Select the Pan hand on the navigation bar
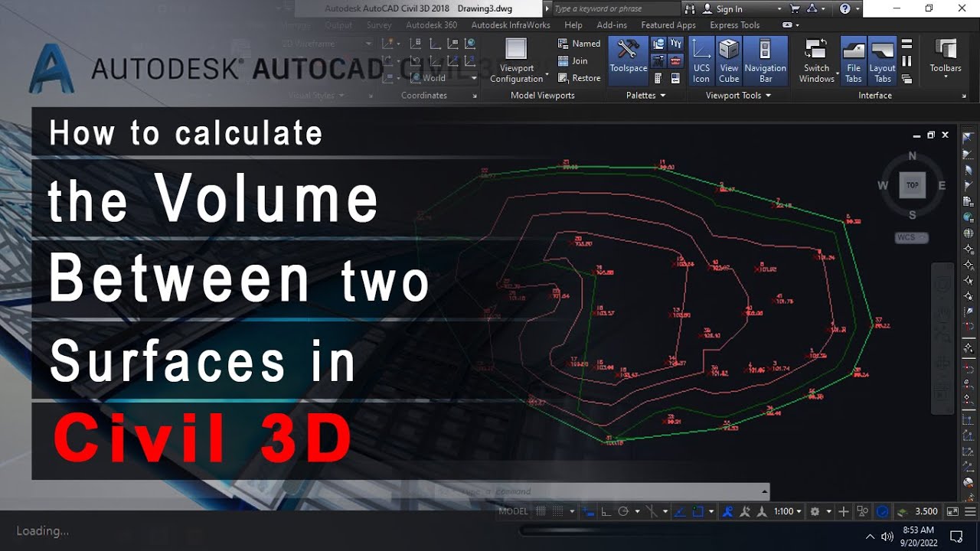The width and height of the screenshot is (980, 551). coord(942,313)
